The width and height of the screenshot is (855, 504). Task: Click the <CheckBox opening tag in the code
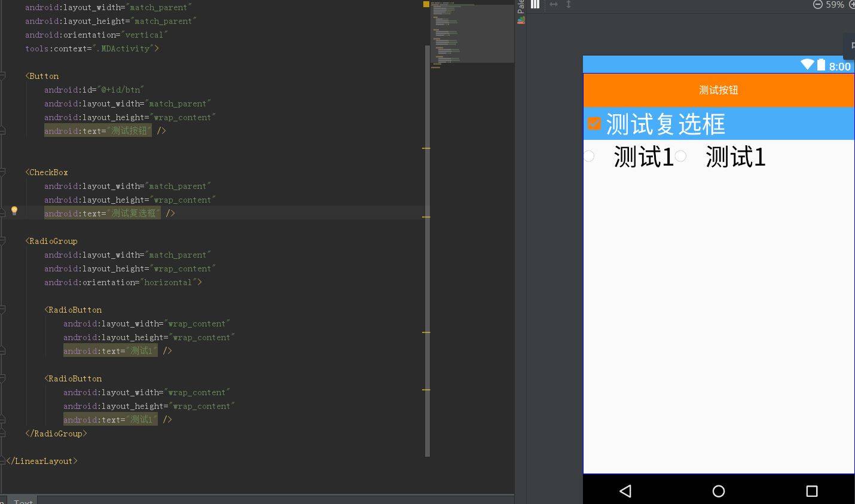pyautogui.click(x=47, y=172)
